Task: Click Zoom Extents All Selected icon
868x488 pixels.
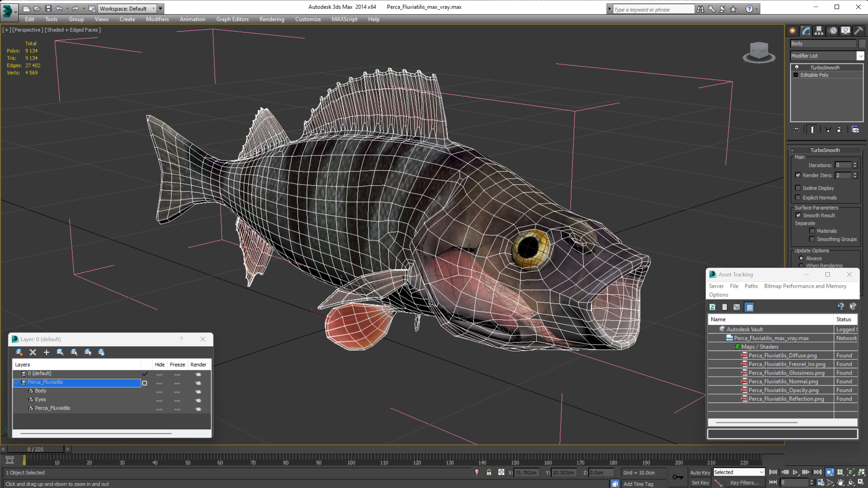Action: [861, 472]
